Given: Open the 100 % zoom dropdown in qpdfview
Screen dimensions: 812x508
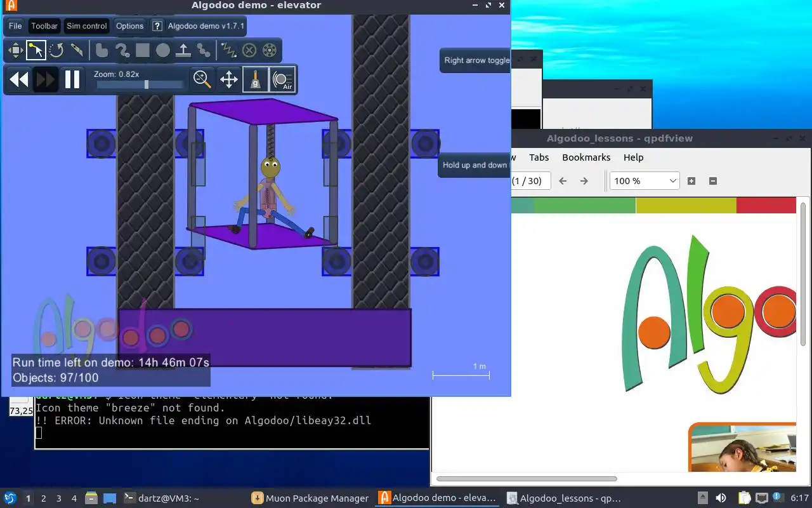Looking at the screenshot, I should pyautogui.click(x=645, y=181).
